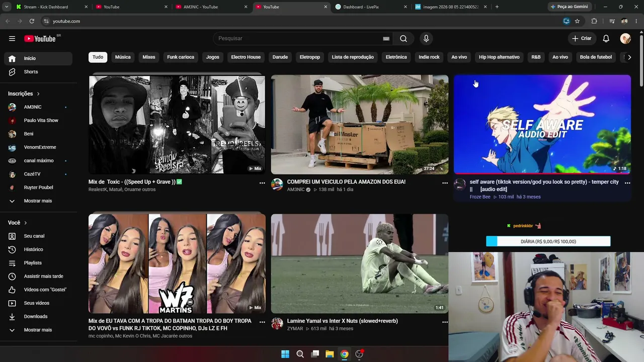Image resolution: width=644 pixels, height=362 pixels.
Task: Open Paulo Vita Show subscription
Action: coord(38,121)
